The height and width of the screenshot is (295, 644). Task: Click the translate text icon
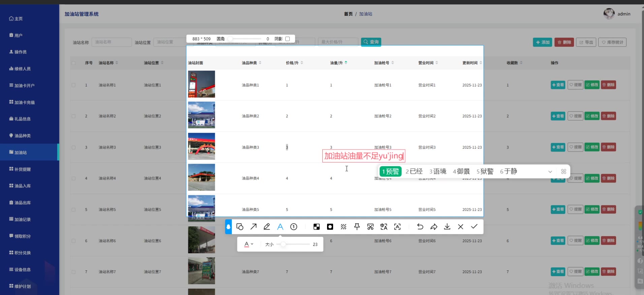[384, 227]
